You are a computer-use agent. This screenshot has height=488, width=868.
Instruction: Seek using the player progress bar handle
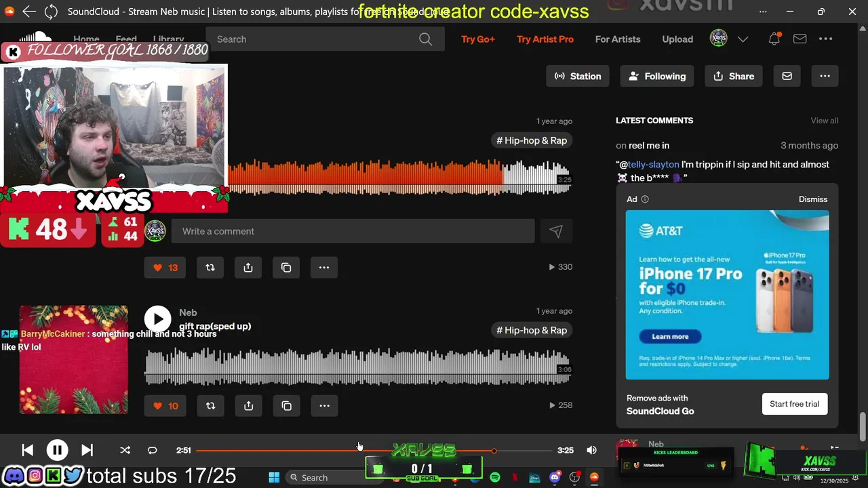coord(494,451)
